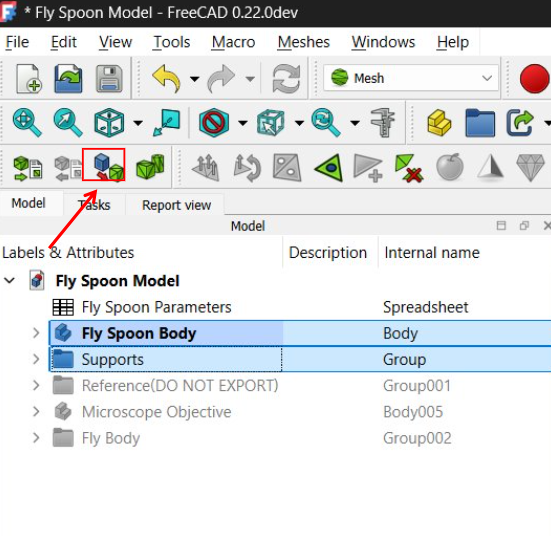The width and height of the screenshot is (551, 536).
Task: Click the Refresh recompute icon
Action: [286, 78]
